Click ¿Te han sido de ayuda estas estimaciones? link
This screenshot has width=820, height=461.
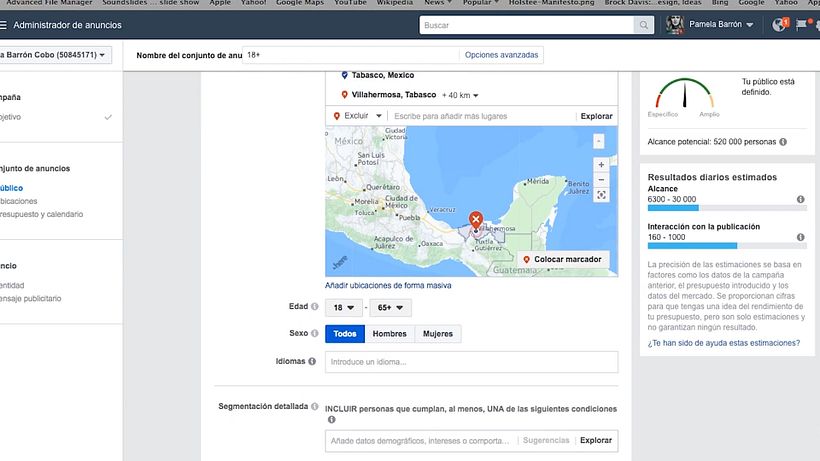tap(724, 343)
